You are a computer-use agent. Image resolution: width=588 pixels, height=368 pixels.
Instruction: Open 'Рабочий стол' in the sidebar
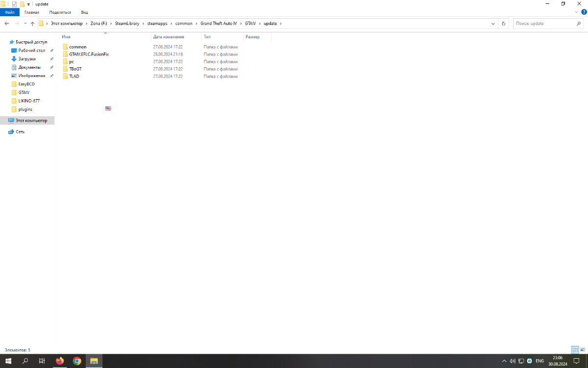32,51
